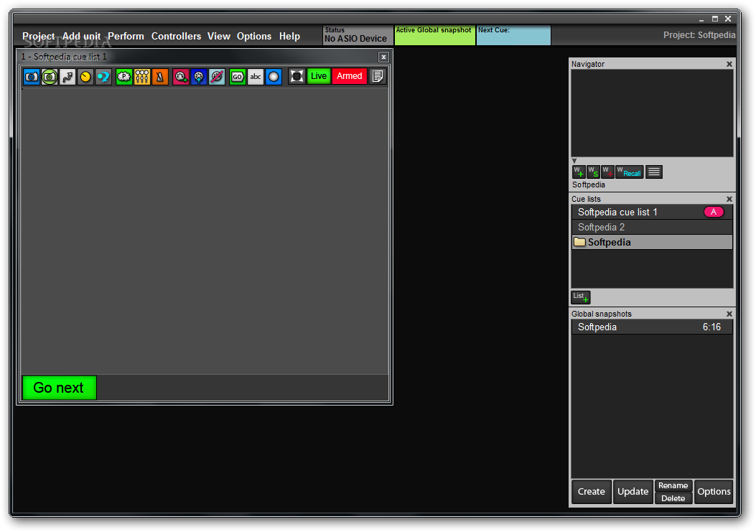Click the List plus button

coord(581,297)
